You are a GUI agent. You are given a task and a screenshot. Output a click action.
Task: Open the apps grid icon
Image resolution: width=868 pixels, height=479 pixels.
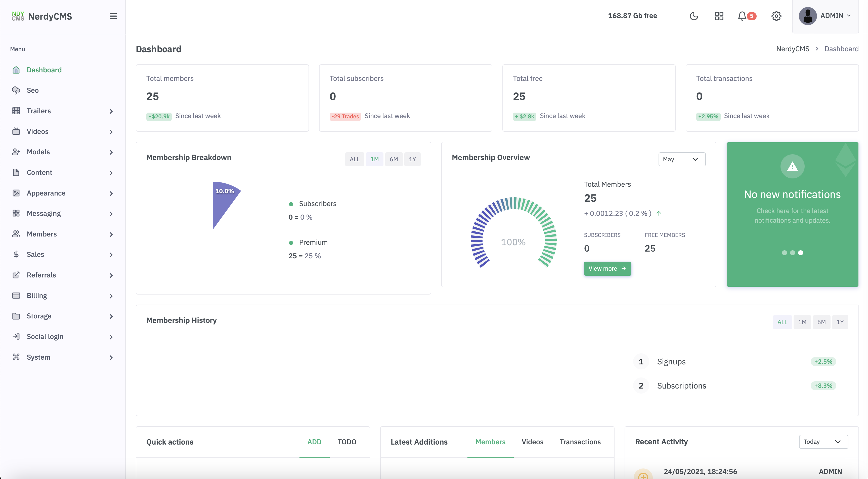click(x=719, y=16)
